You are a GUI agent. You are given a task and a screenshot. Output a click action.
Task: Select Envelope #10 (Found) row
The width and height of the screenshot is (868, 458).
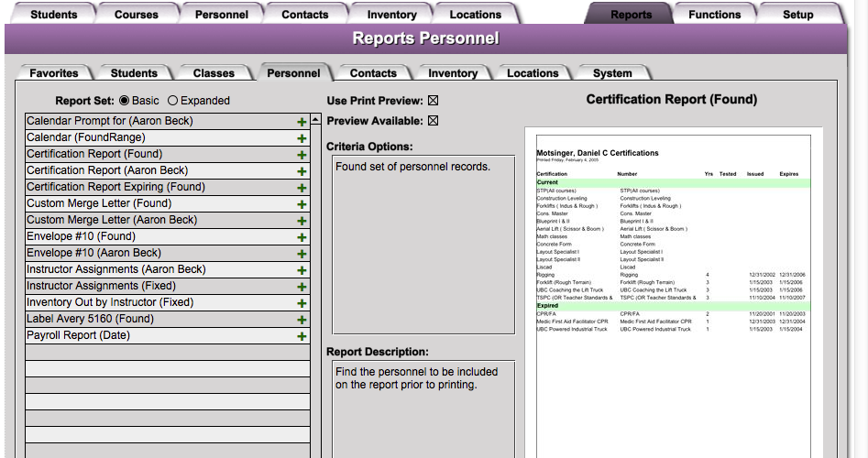tap(167, 236)
